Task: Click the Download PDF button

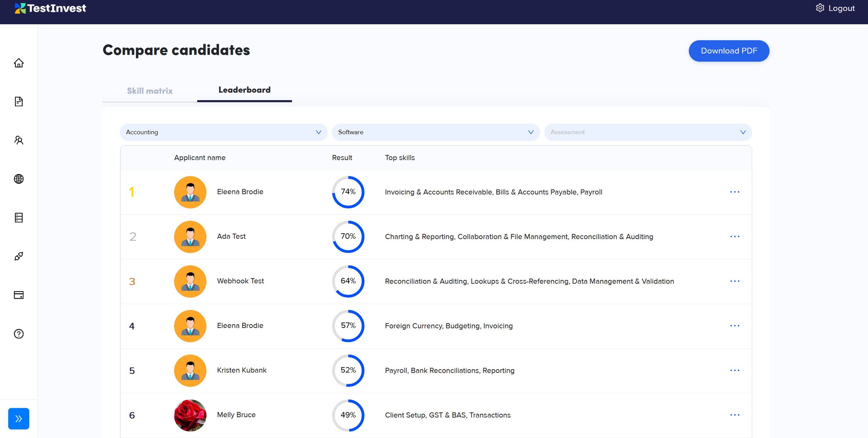Action: [x=729, y=51]
